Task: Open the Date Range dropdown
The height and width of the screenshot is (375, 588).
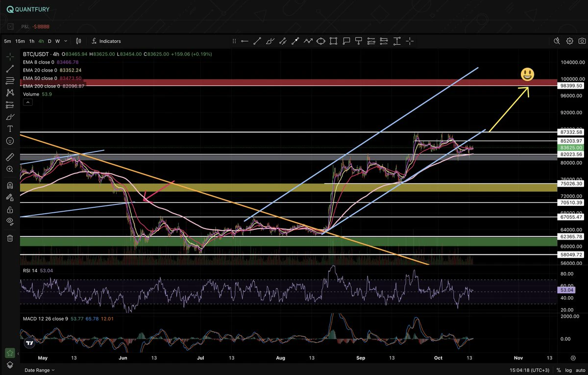Action: click(40, 371)
